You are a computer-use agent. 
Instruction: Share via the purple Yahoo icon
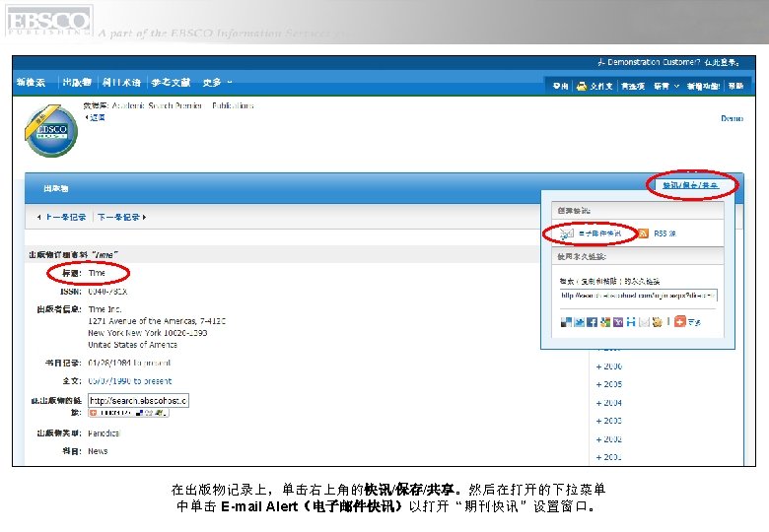618,322
